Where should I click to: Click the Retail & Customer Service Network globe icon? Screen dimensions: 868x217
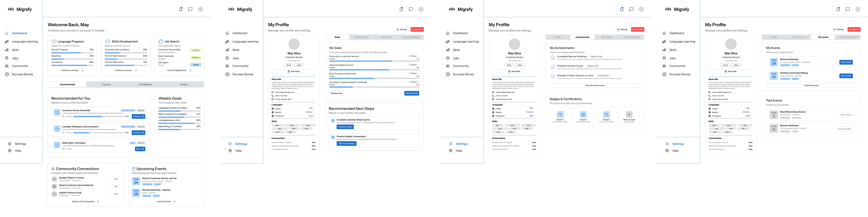54,187
